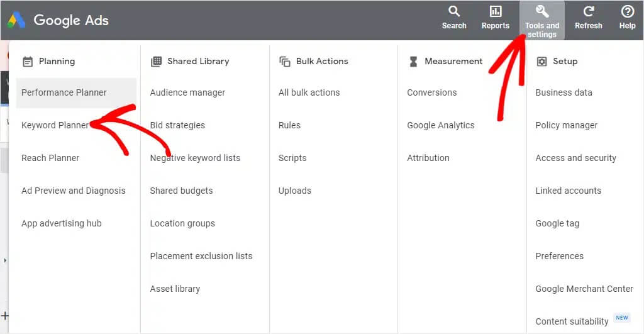Click the Planning section heading

[x=57, y=62]
